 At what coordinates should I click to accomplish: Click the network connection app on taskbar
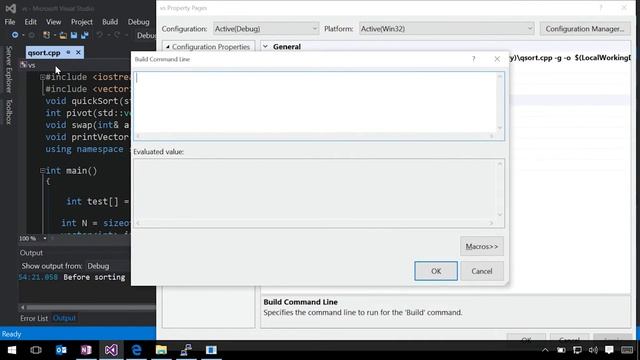(186, 350)
